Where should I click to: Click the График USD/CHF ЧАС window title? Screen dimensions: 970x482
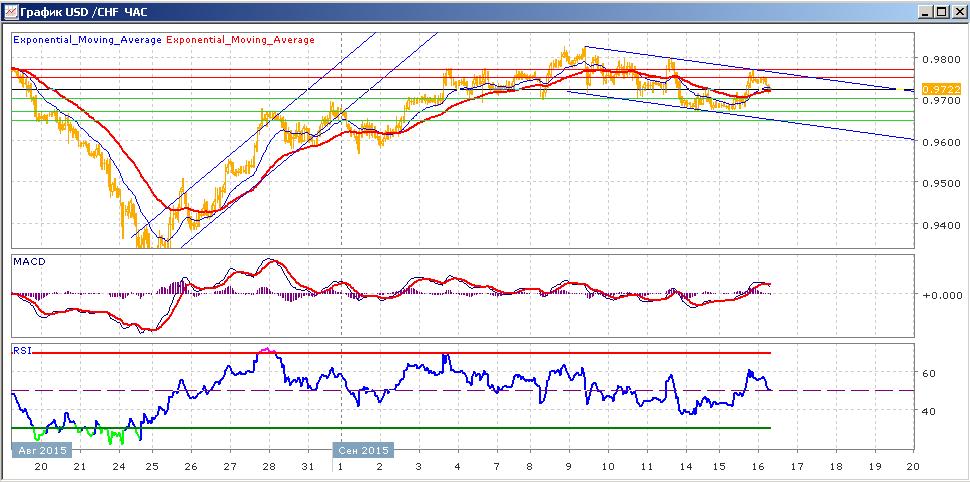[84, 12]
